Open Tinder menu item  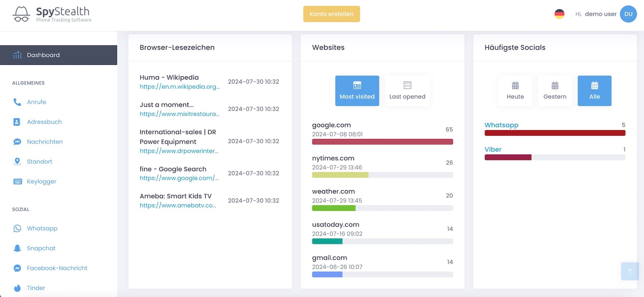click(36, 288)
